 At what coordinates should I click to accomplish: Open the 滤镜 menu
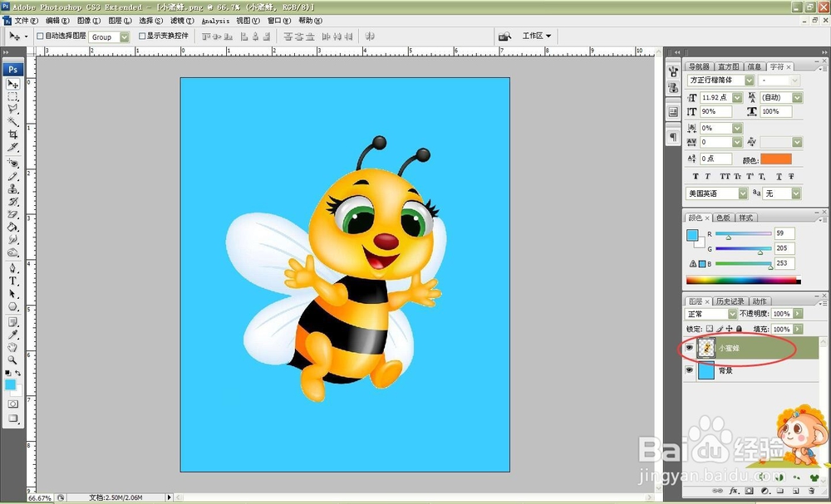pos(178,21)
